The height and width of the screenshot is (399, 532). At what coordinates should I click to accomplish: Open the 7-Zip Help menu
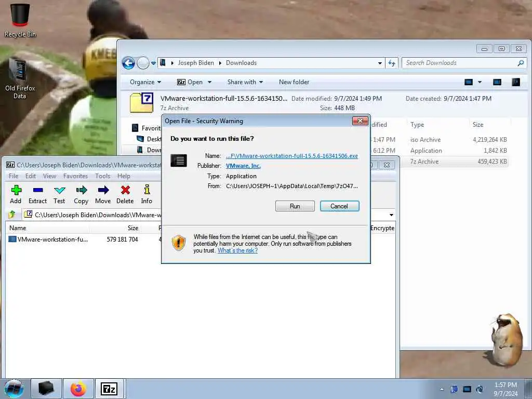[x=124, y=176]
